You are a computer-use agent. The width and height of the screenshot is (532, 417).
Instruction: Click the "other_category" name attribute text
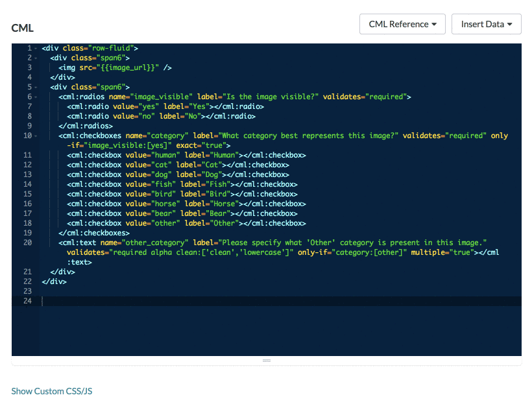pos(156,243)
